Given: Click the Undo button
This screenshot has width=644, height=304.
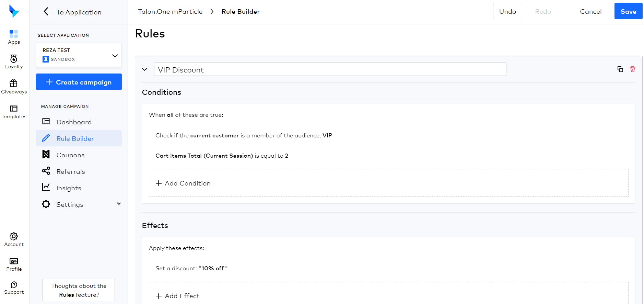Looking at the screenshot, I should point(507,11).
